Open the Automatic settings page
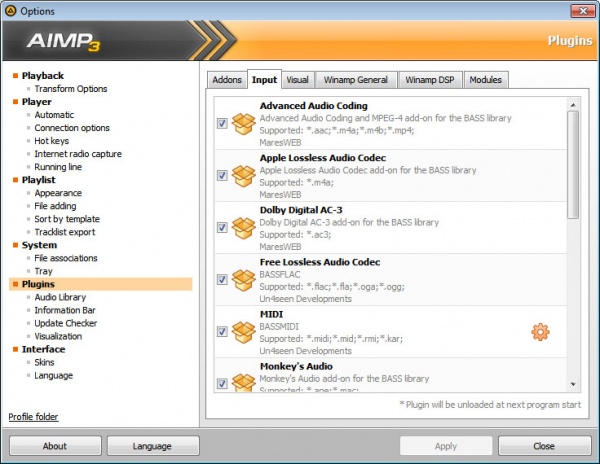The image size is (600, 464). tap(54, 115)
